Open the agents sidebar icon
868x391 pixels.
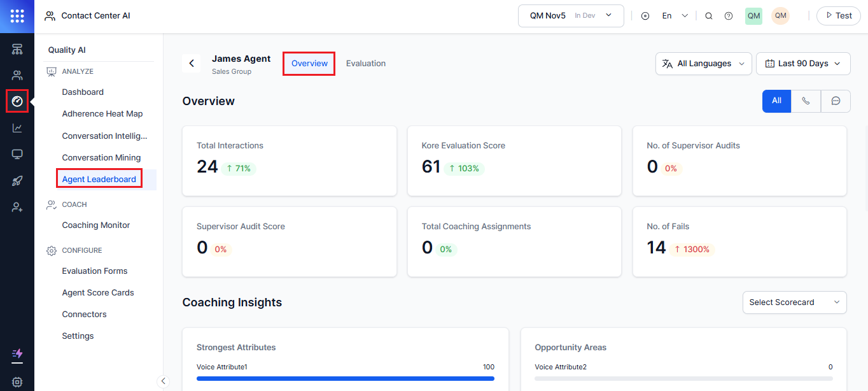(x=17, y=76)
